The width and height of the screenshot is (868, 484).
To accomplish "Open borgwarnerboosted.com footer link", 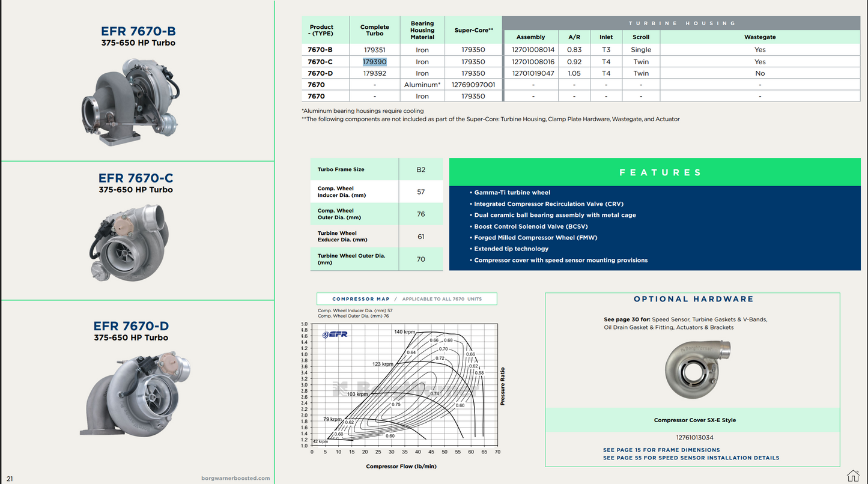I will pyautogui.click(x=236, y=479).
